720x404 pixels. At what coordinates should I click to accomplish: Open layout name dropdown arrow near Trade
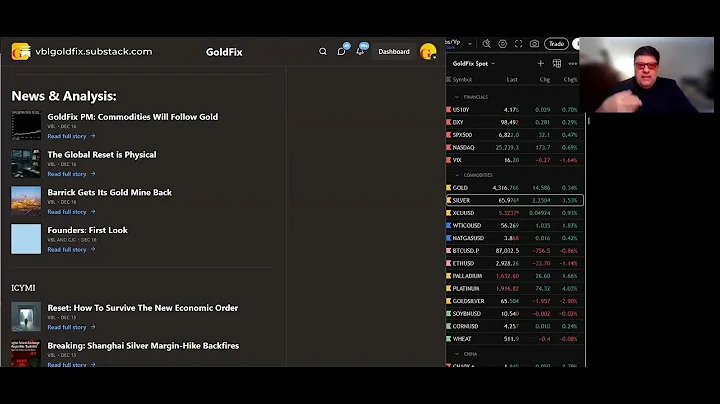point(470,44)
